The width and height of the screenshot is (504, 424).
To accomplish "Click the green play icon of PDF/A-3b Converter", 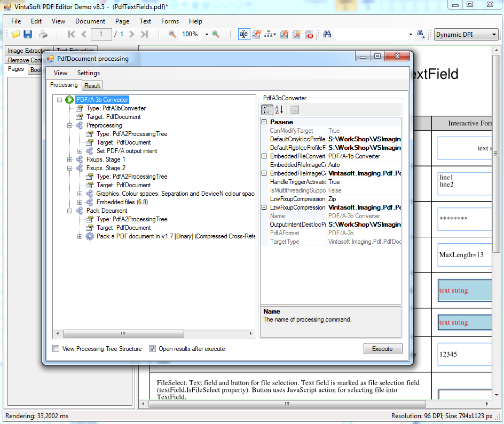I will (69, 100).
